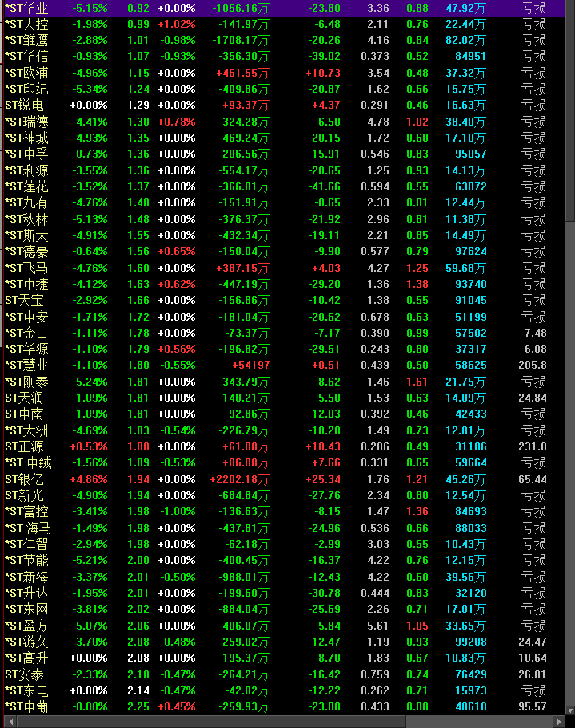
Task: Click the horizontal scrollbar left arrow
Action: [11, 722]
